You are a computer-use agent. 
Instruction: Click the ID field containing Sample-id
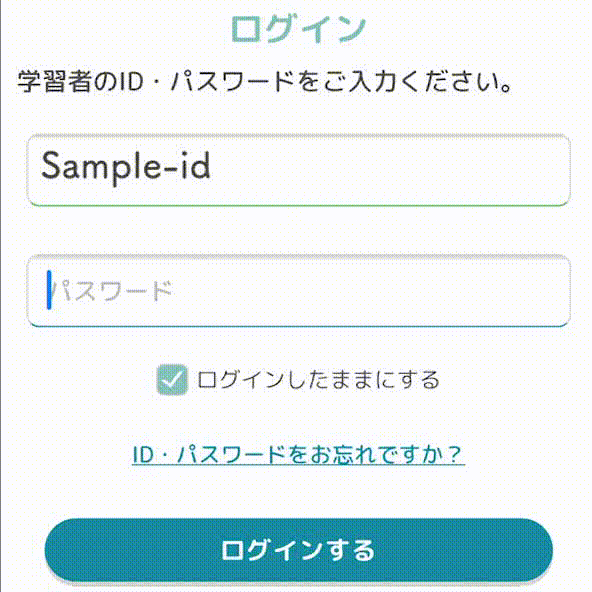(x=299, y=170)
